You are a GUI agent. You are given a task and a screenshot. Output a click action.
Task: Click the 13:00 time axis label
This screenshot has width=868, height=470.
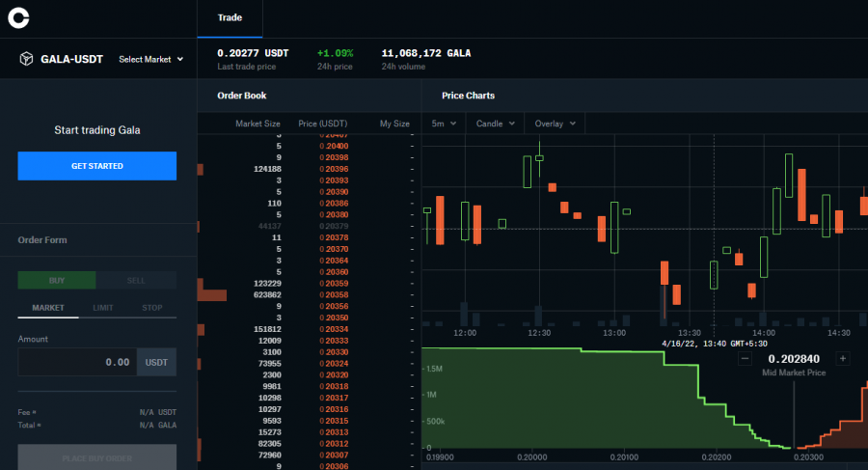click(614, 333)
